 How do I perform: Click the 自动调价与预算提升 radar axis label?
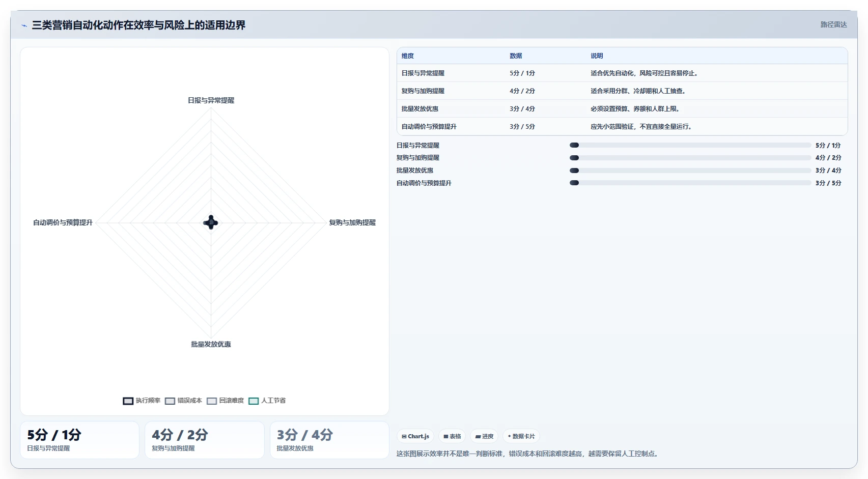63,222
